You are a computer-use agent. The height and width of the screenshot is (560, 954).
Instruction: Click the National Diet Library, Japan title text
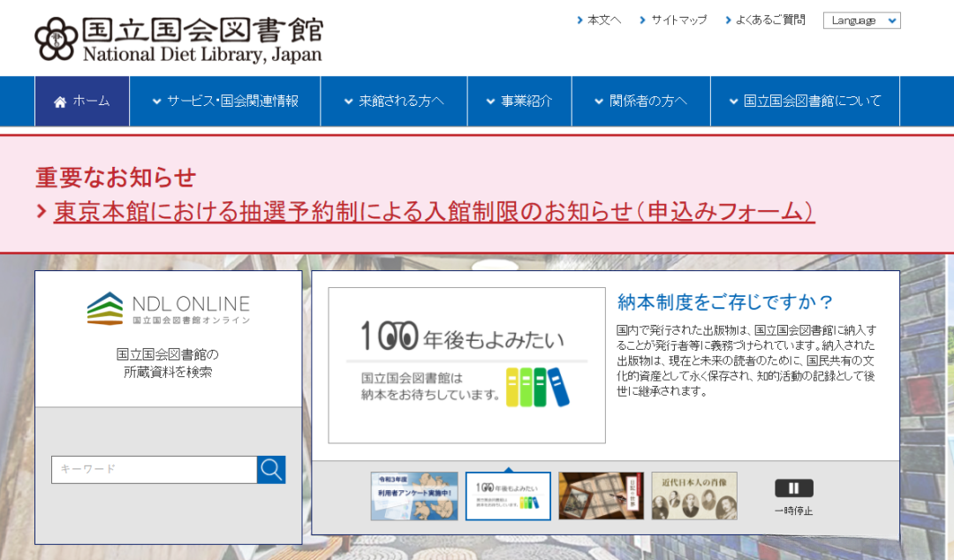point(202,54)
